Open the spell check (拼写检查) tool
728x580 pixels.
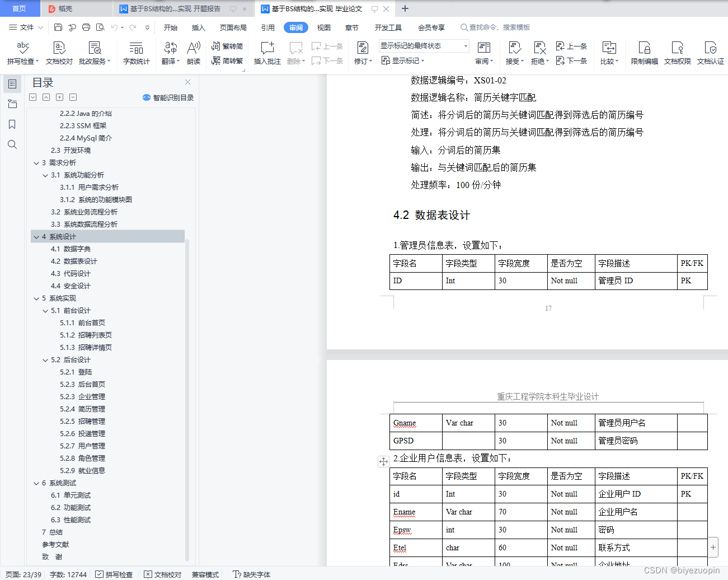tap(22, 53)
